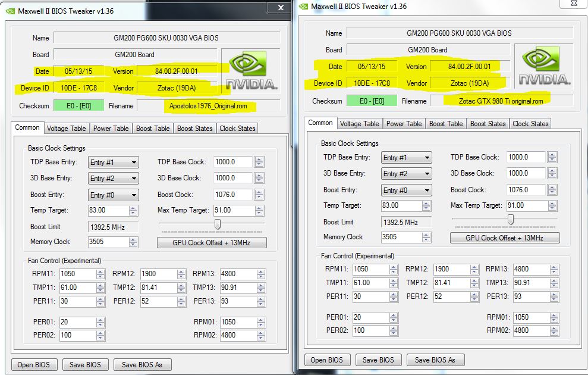Click GPU clock slider thumb in right window

(x=510, y=219)
